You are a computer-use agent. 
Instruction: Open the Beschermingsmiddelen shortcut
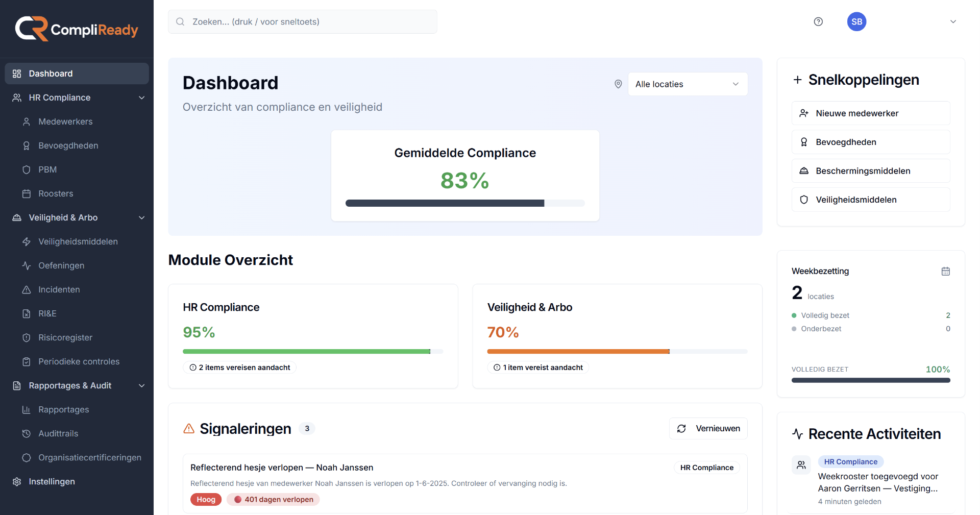(871, 170)
